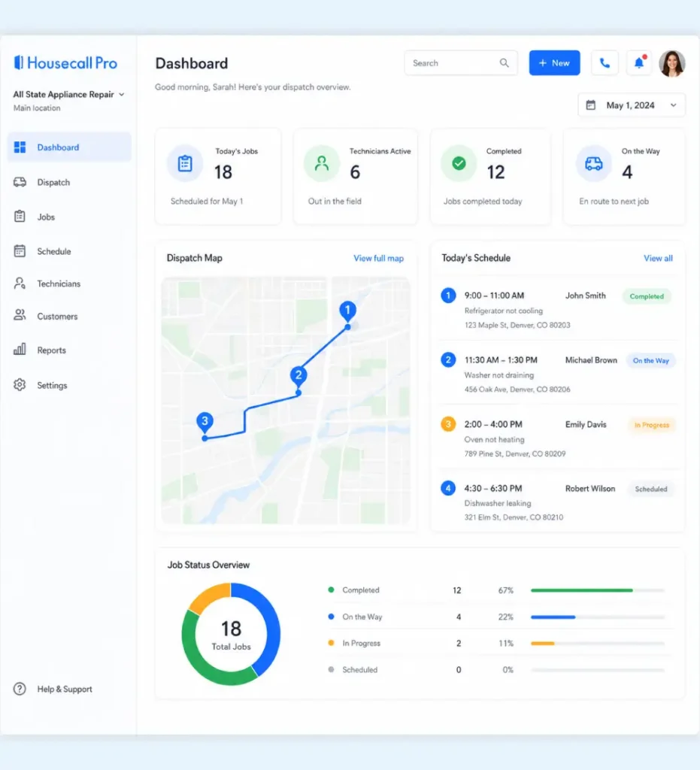Click the Scheduled legend row label
Viewport: 700px width, 770px height.
tap(360, 670)
